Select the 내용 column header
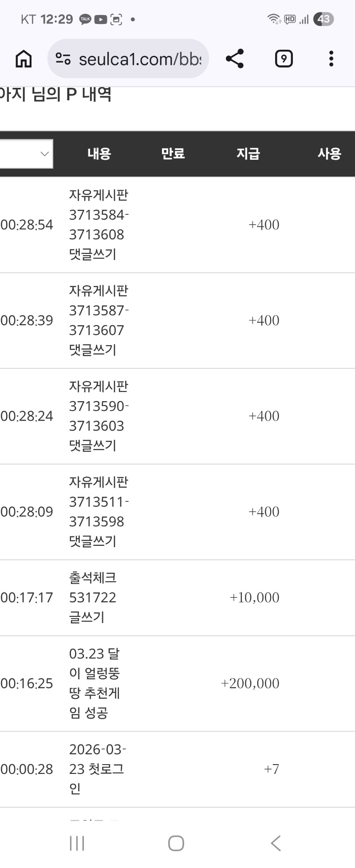Viewport: 355px width, 868px height. pos(99,154)
